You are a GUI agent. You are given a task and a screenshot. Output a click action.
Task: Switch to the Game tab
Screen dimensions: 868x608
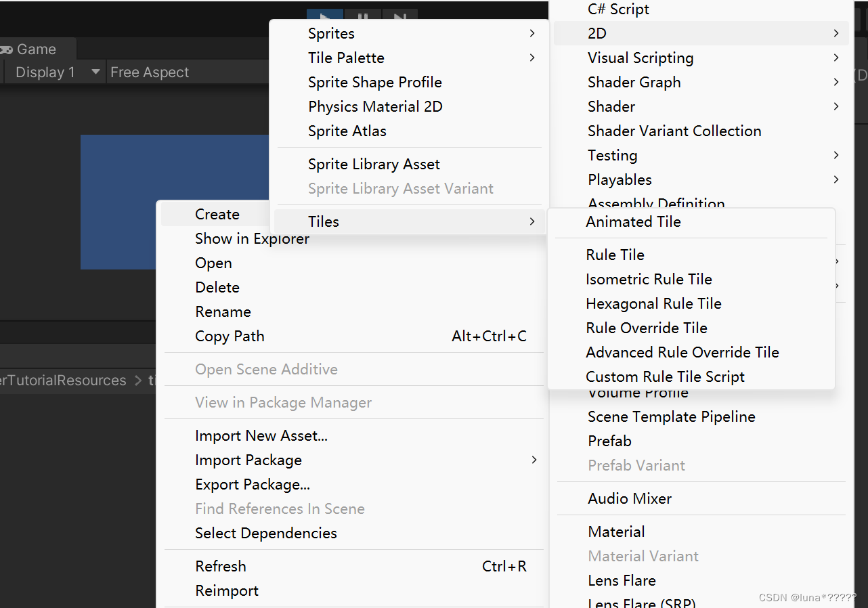click(37, 49)
